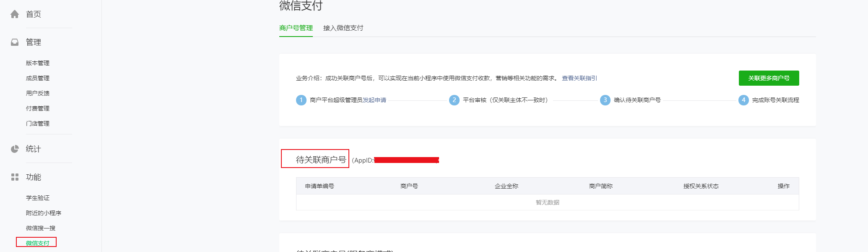Select the 功能 grid icon

[15, 177]
